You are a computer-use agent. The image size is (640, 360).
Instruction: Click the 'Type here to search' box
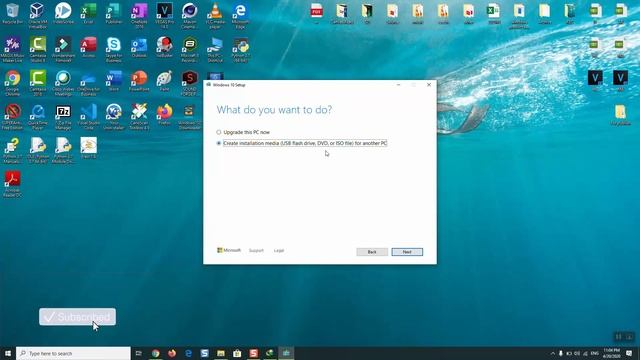tap(73, 353)
